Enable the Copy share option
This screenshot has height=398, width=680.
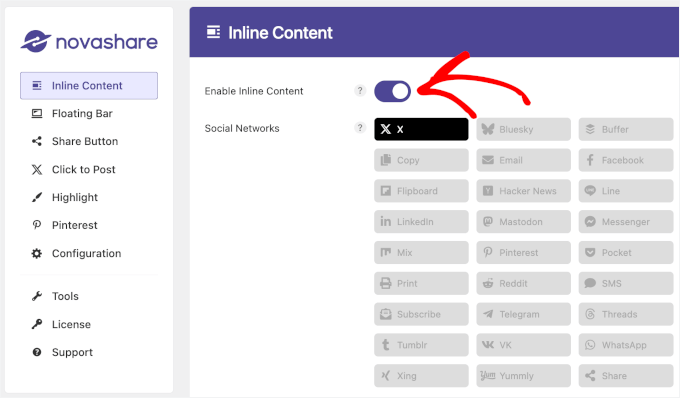421,160
